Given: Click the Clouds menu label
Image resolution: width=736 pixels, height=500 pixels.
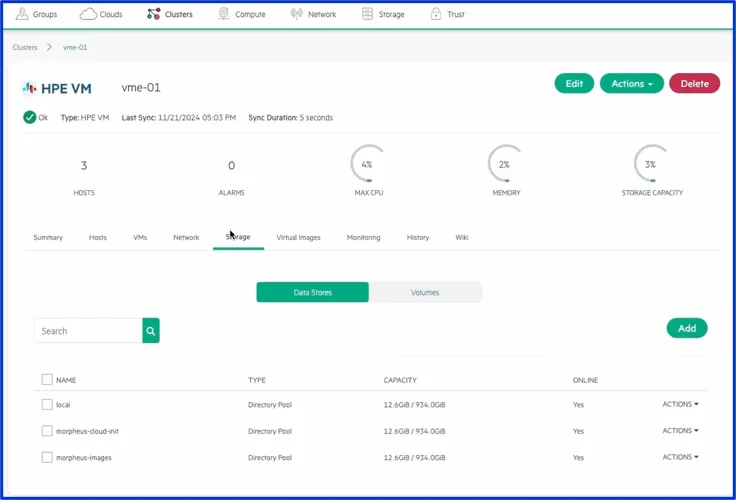Looking at the screenshot, I should pyautogui.click(x=111, y=15).
